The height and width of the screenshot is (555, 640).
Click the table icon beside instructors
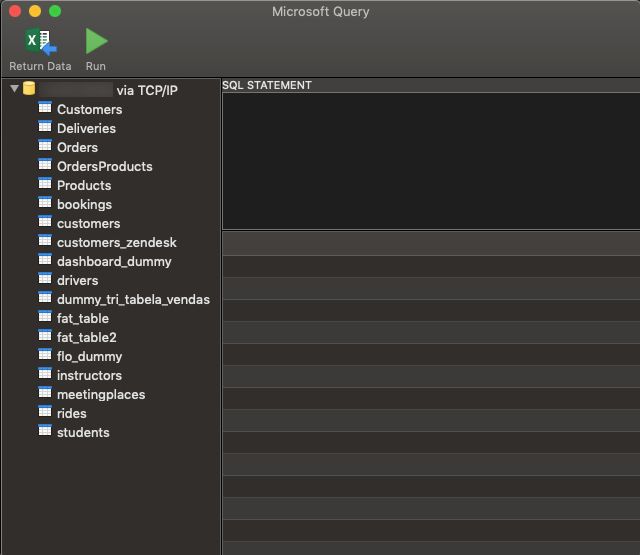point(45,373)
